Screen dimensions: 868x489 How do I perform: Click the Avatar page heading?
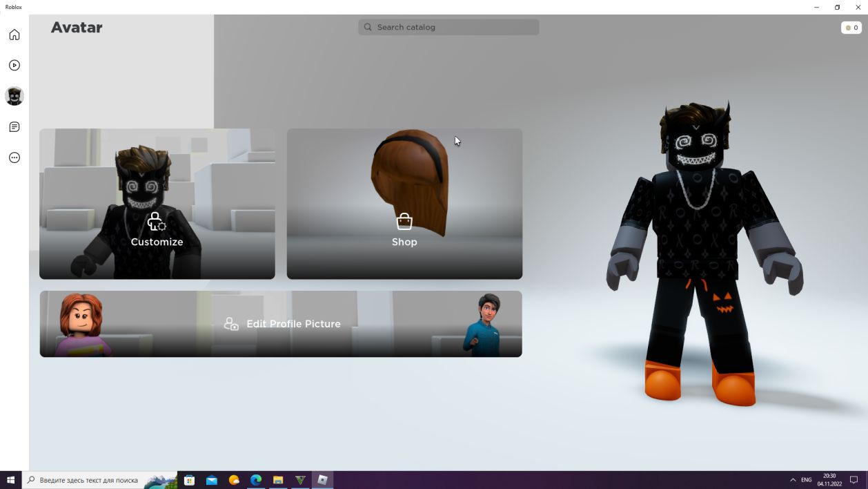tap(77, 28)
